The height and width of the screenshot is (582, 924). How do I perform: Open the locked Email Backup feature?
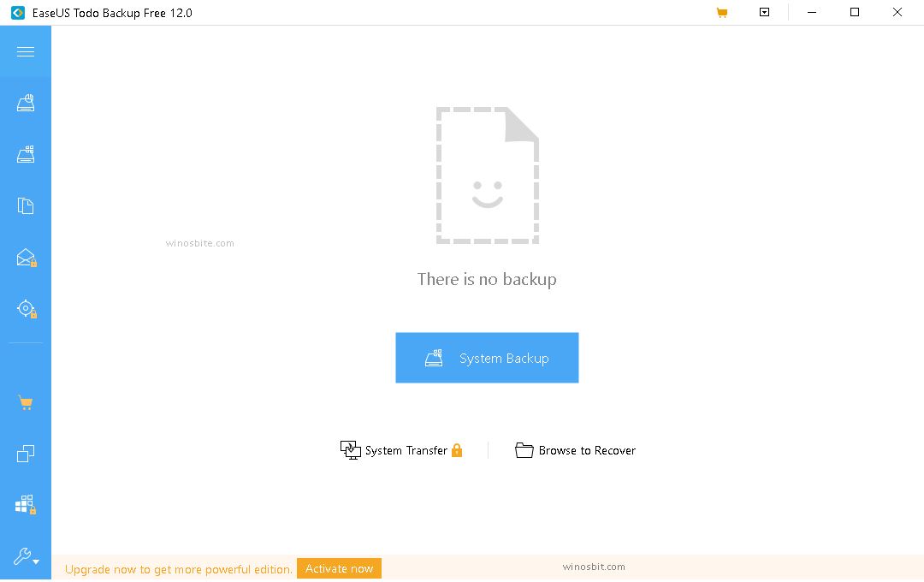tap(26, 257)
